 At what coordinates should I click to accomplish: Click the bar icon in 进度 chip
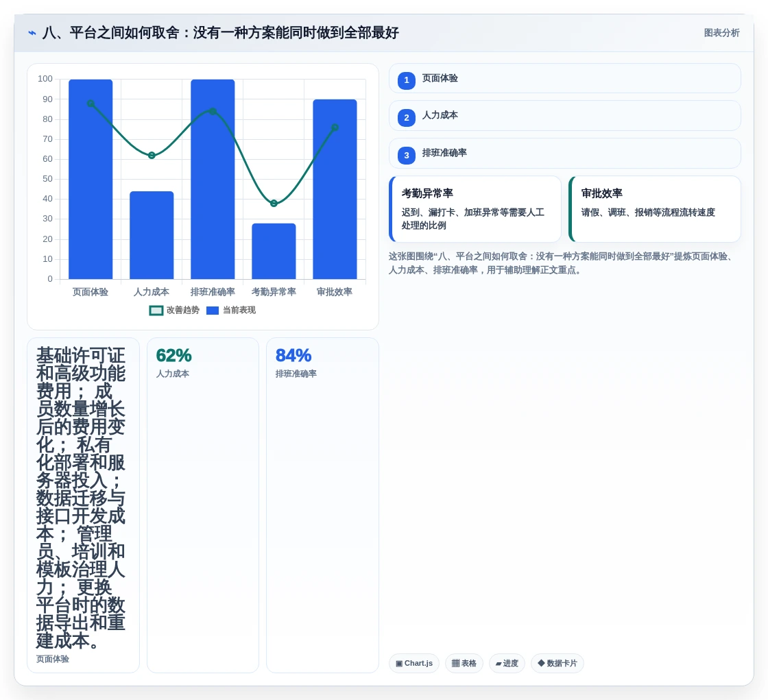pyautogui.click(x=499, y=664)
